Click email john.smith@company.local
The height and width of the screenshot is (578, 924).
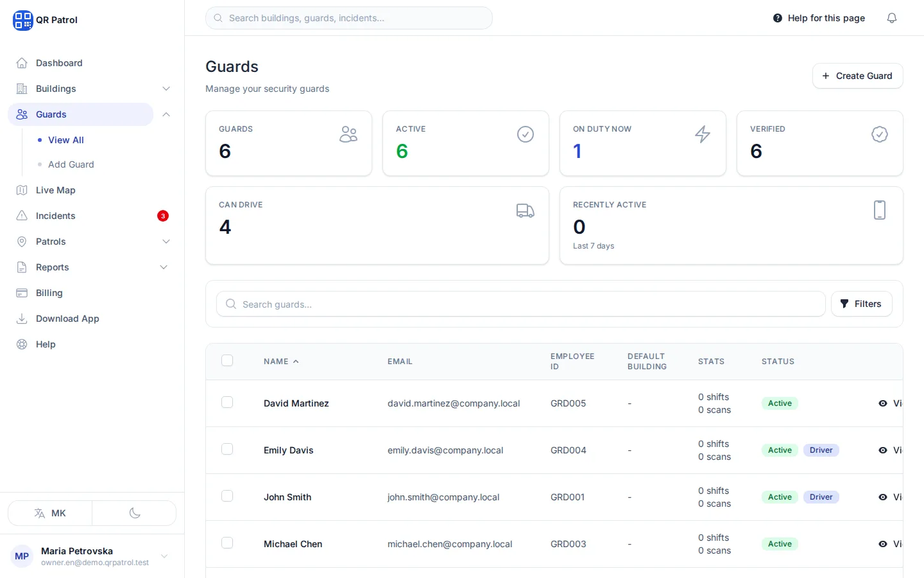pyautogui.click(x=443, y=497)
